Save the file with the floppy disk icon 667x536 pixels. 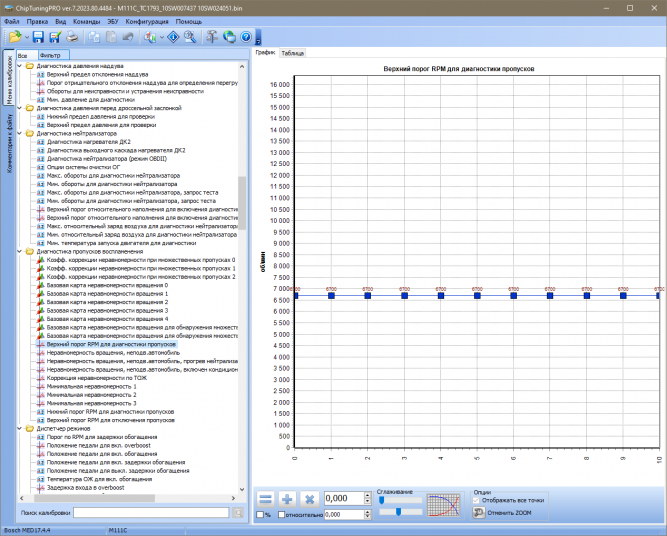[x=38, y=37]
